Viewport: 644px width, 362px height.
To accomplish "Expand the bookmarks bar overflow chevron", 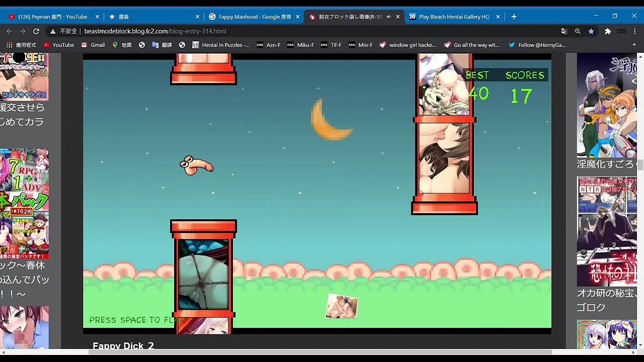I will coord(634,45).
